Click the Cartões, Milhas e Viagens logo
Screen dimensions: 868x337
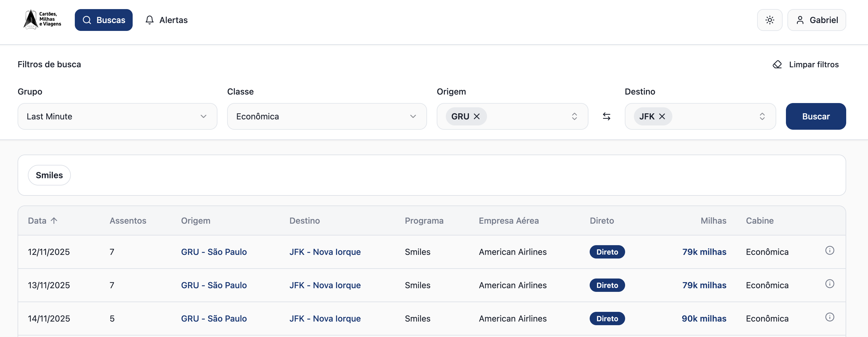pyautogui.click(x=42, y=20)
